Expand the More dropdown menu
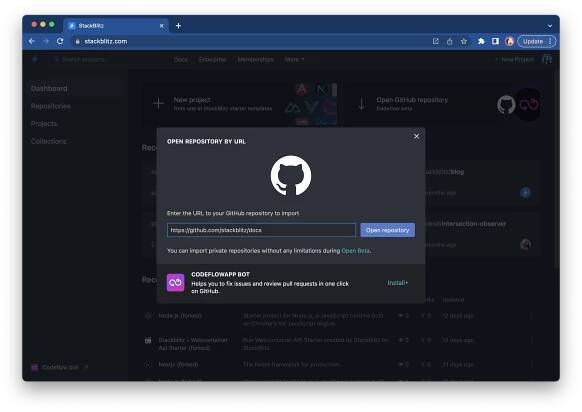 tap(294, 59)
